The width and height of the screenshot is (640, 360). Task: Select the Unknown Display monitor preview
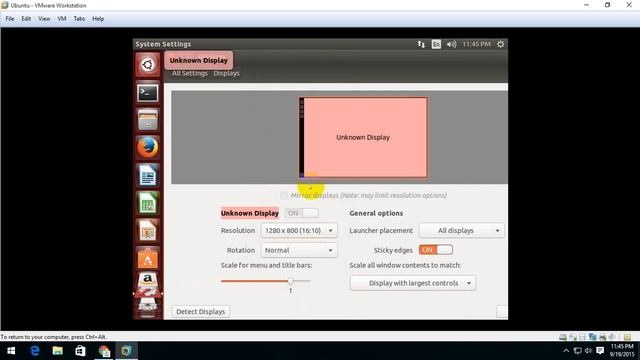363,138
